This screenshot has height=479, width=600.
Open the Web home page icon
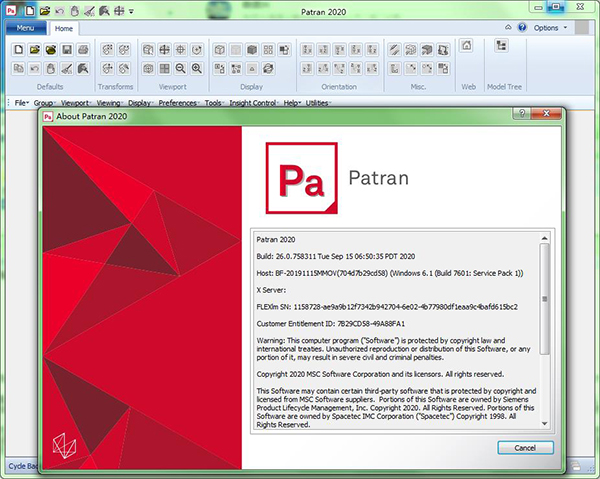466,46
